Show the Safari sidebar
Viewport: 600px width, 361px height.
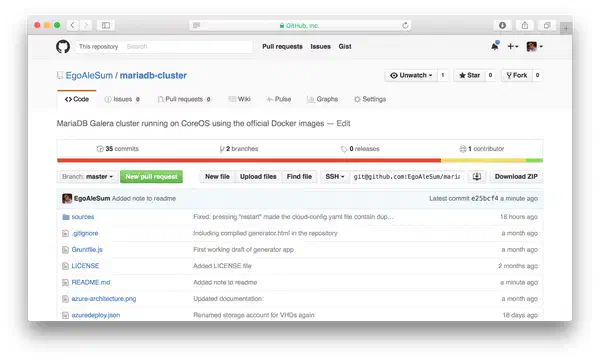coord(106,25)
